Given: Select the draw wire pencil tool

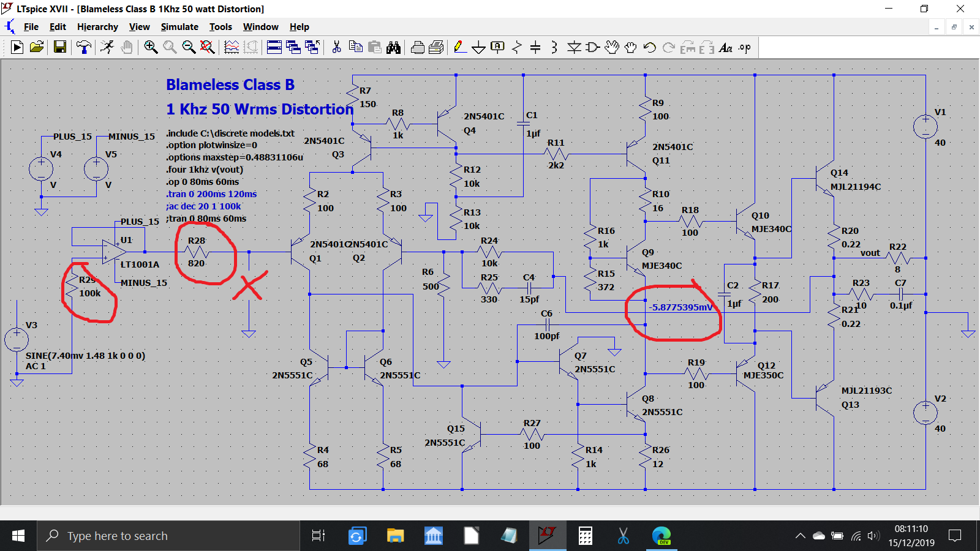Looking at the screenshot, I should [460, 47].
